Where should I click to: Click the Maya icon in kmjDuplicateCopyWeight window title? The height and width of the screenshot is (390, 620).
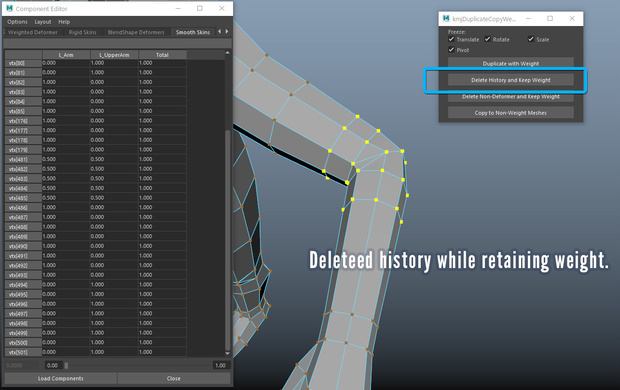coord(446,18)
